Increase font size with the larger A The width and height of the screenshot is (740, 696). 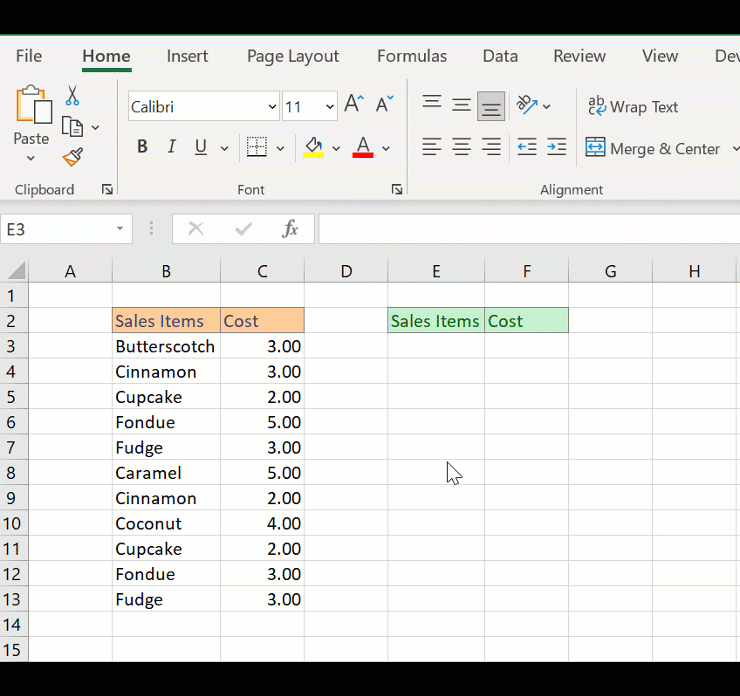coord(353,103)
